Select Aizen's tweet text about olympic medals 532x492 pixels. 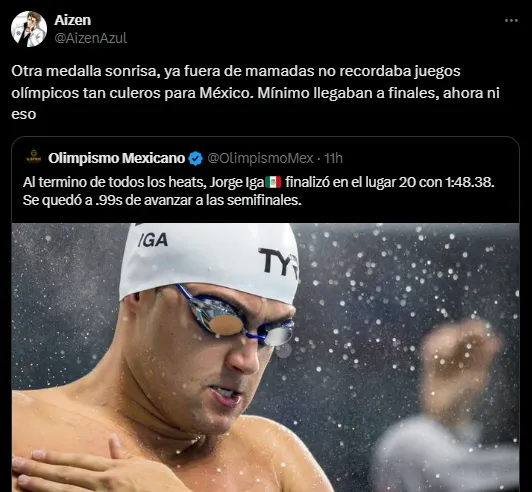pyautogui.click(x=255, y=92)
